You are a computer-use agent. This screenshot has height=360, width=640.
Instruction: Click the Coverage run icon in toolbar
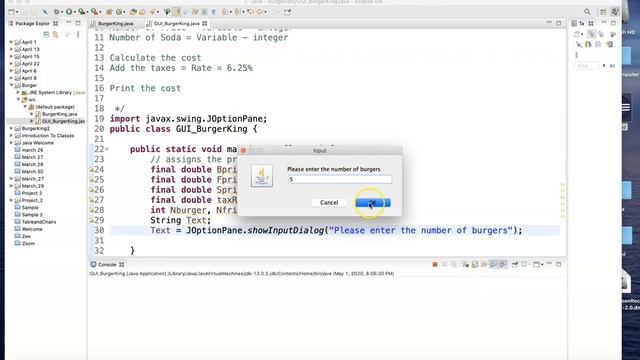pos(82,12)
